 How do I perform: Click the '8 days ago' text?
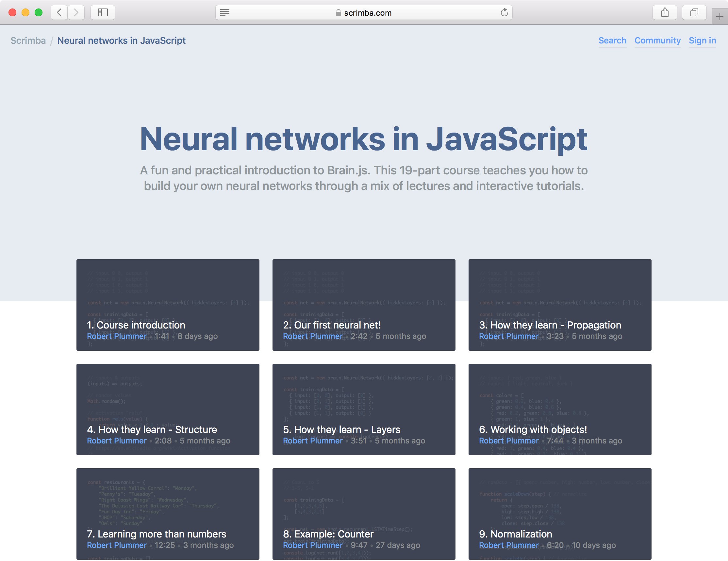coord(197,336)
